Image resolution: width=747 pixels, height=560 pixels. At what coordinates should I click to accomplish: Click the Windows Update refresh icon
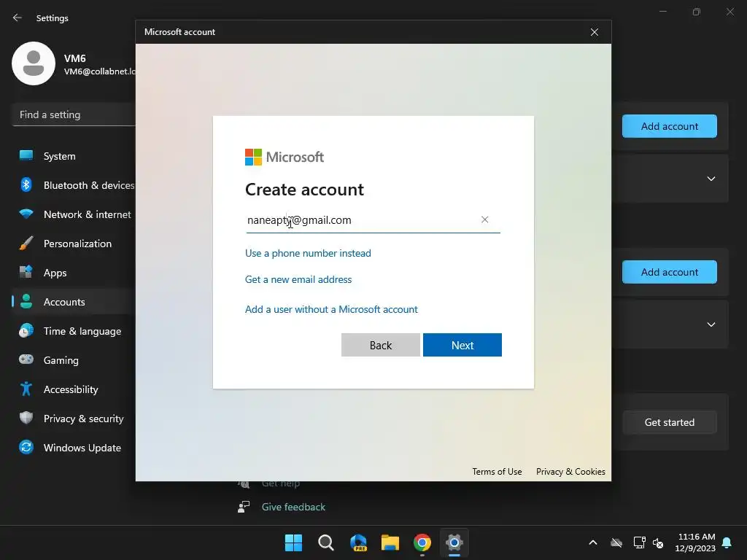point(26,447)
